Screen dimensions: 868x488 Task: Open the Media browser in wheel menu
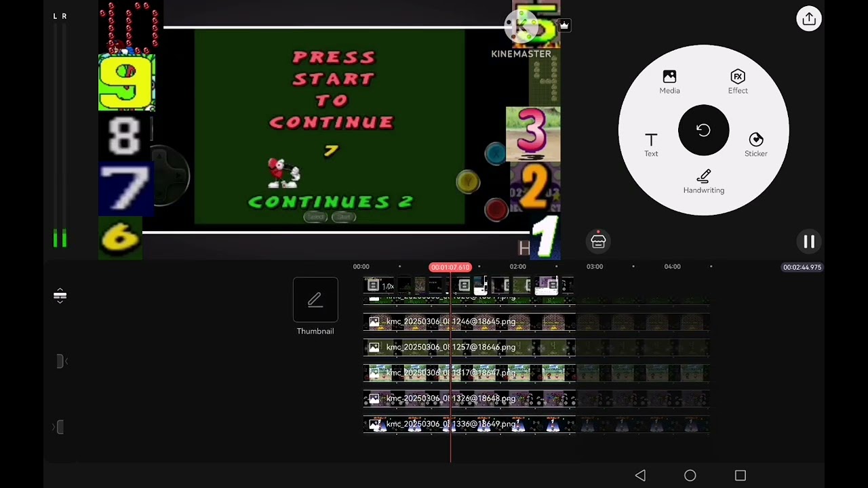pyautogui.click(x=669, y=82)
